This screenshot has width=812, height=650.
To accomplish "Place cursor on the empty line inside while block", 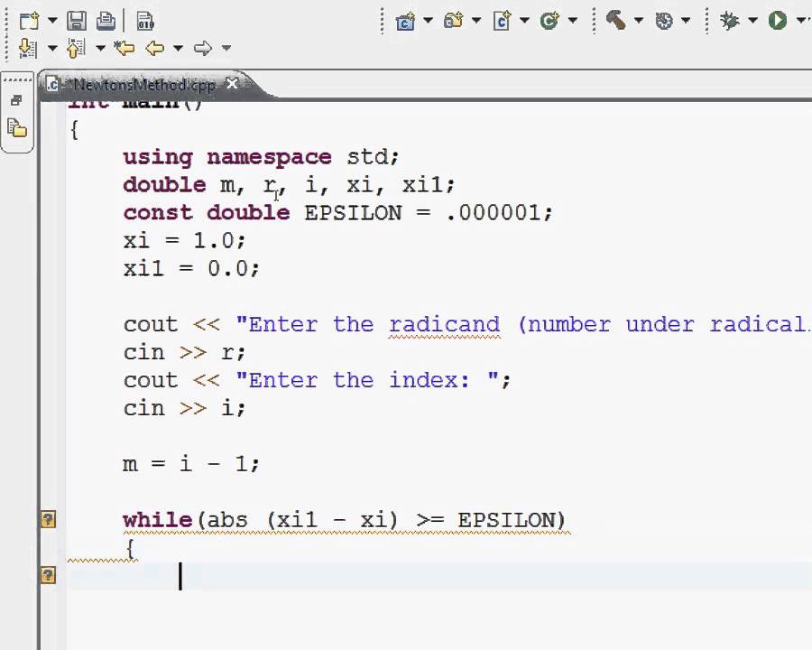I will pos(440,576).
